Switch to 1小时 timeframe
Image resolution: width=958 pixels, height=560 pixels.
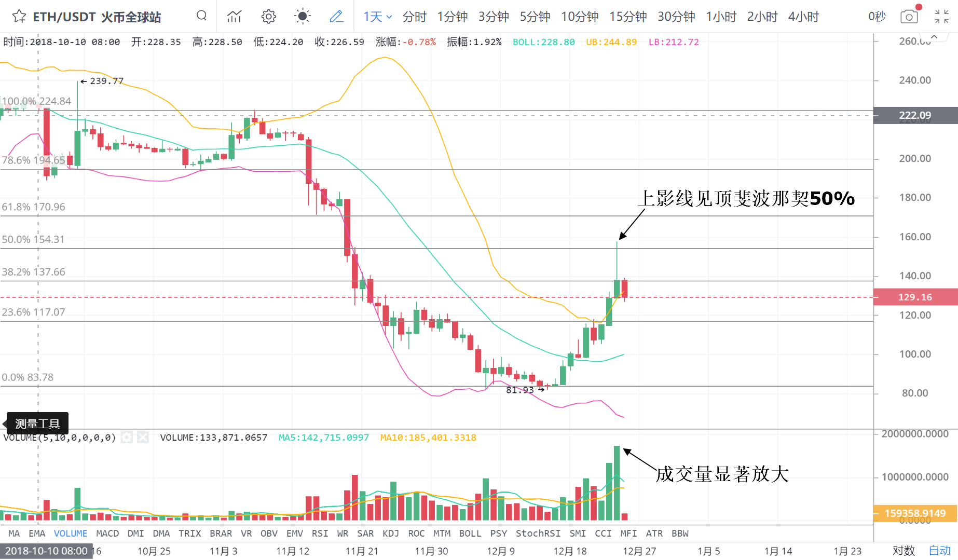tap(721, 17)
